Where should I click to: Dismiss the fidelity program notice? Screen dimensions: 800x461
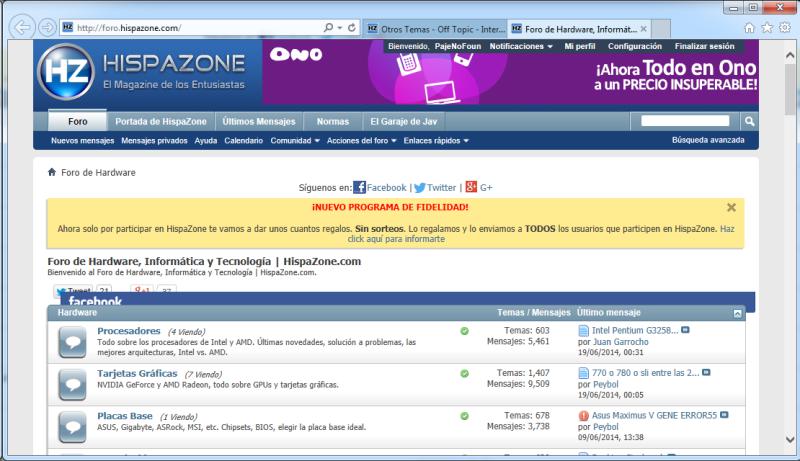(x=731, y=207)
